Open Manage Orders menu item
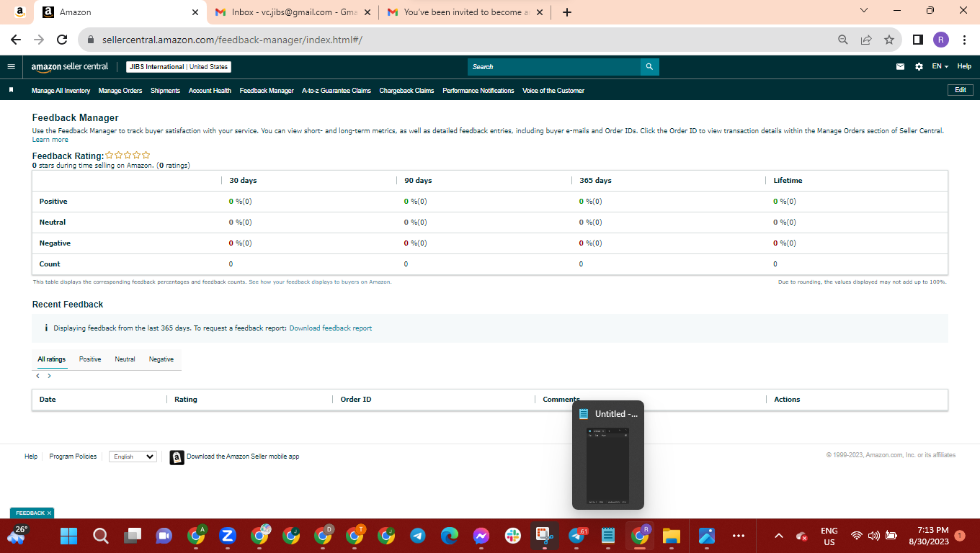 120,91
